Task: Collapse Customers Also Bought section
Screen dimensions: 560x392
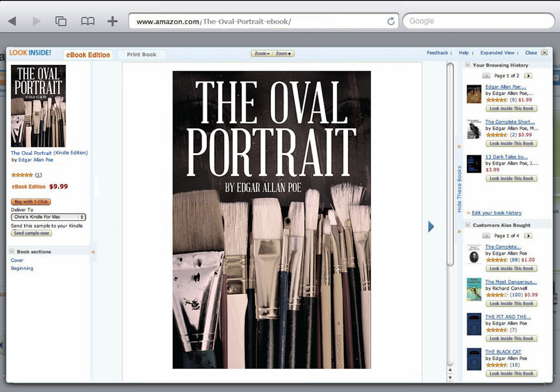Action: pyautogui.click(x=468, y=225)
